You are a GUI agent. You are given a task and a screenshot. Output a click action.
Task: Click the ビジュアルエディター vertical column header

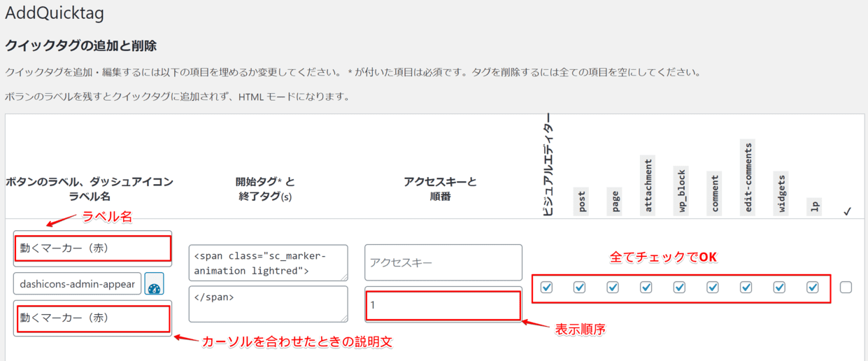[x=548, y=164]
